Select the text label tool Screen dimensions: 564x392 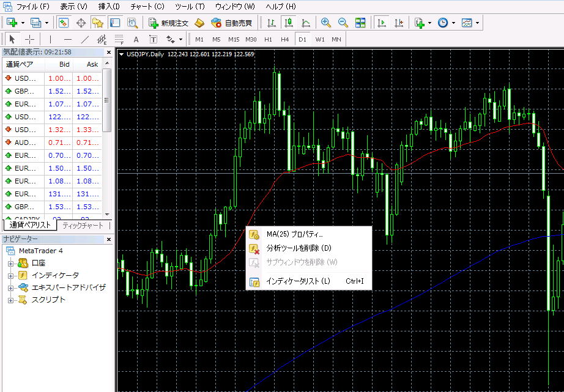click(x=153, y=39)
